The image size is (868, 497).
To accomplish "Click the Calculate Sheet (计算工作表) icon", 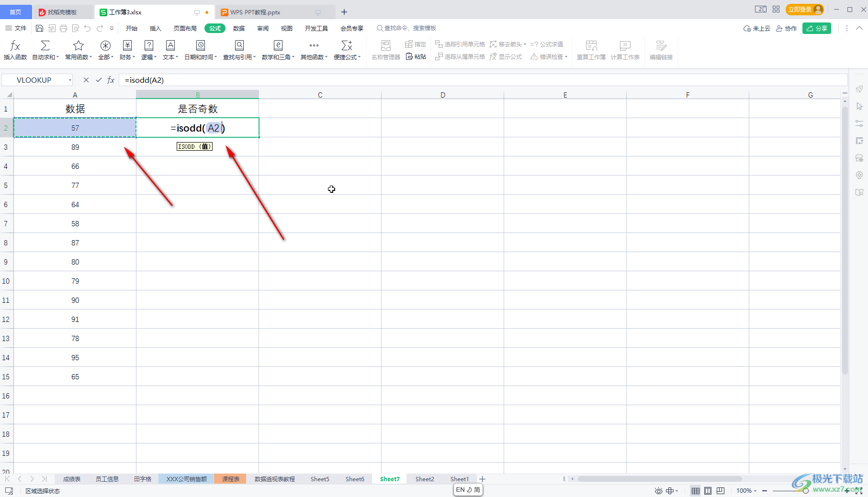I will (625, 46).
